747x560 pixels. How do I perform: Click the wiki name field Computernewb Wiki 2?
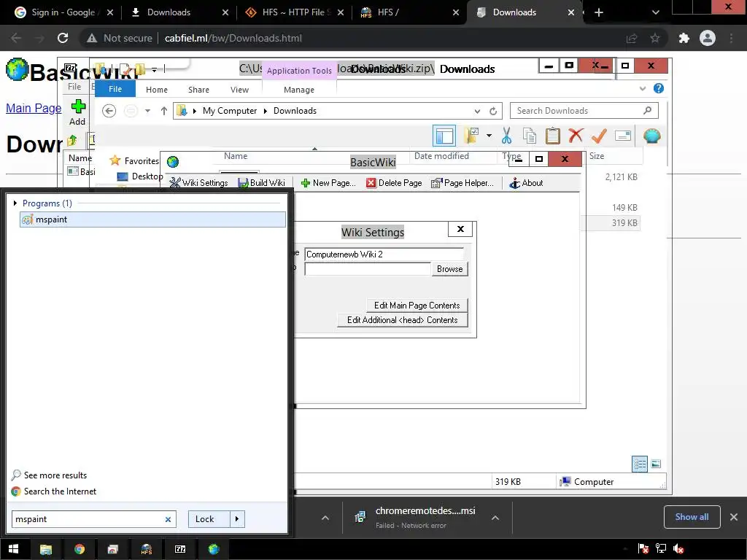pos(384,254)
